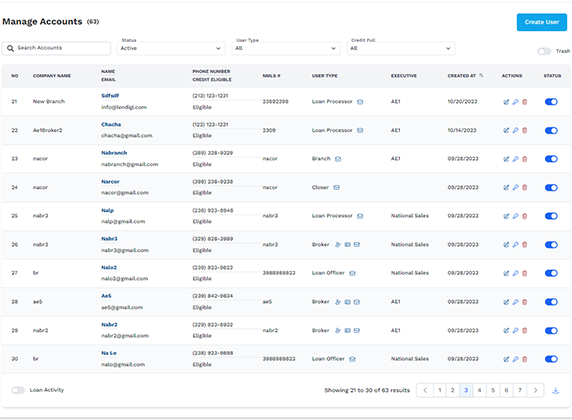The image size is (572, 420).
Task: Go to next page arrow
Action: click(x=535, y=390)
